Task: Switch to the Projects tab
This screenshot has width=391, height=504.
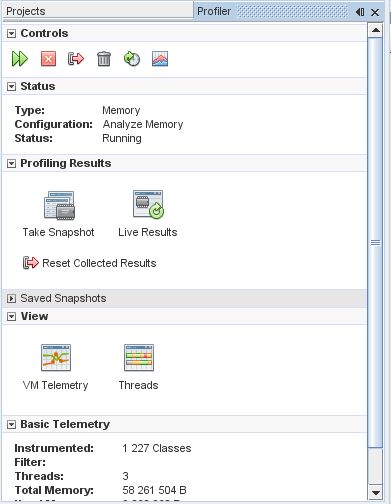Action: point(97,11)
